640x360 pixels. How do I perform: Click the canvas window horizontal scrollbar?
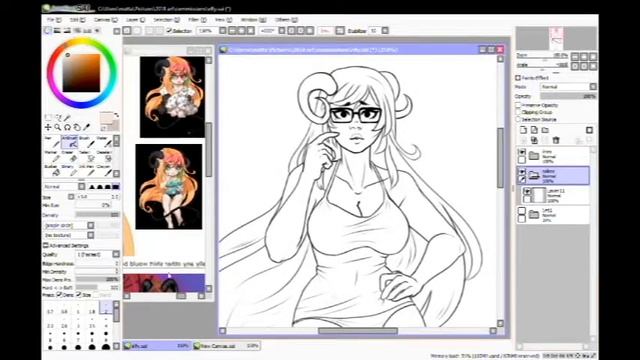(358, 331)
